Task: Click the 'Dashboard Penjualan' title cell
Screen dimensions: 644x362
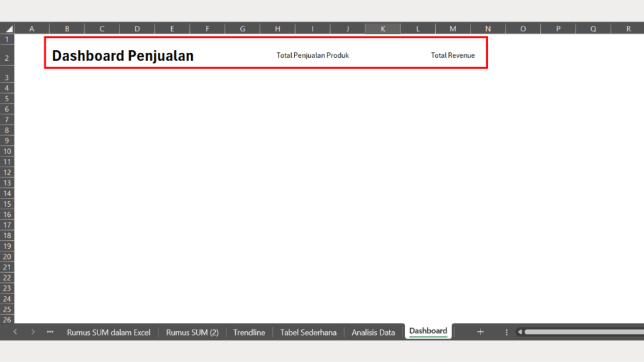Action: (x=123, y=55)
